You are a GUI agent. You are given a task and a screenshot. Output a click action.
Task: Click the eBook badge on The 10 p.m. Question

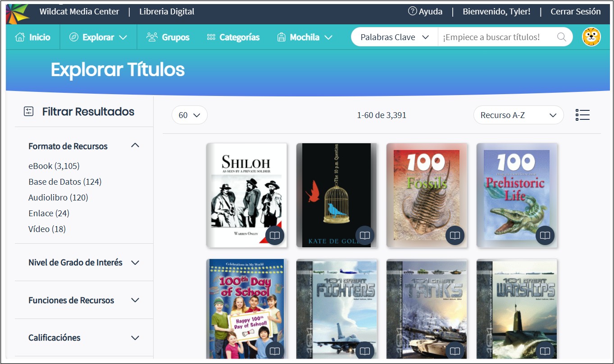365,236
